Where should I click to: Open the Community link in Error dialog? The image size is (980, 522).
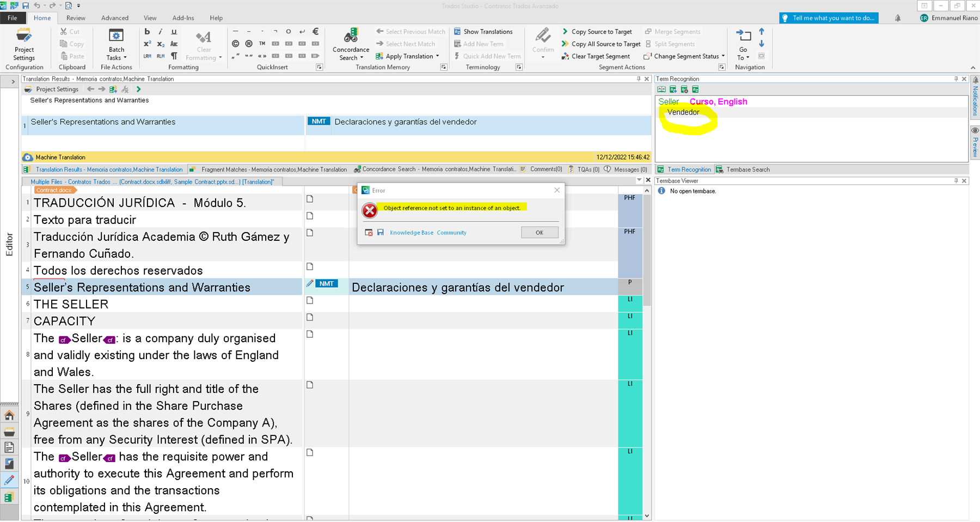point(451,233)
